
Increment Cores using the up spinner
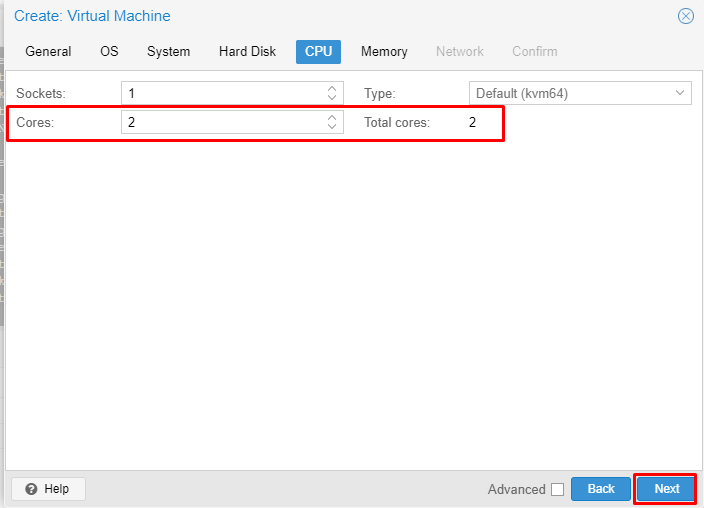click(x=332, y=118)
